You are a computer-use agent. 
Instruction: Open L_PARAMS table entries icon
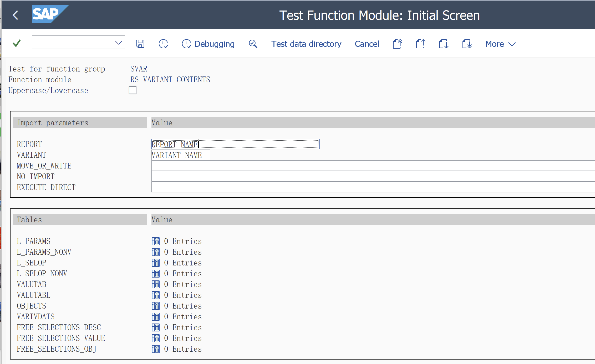click(156, 241)
